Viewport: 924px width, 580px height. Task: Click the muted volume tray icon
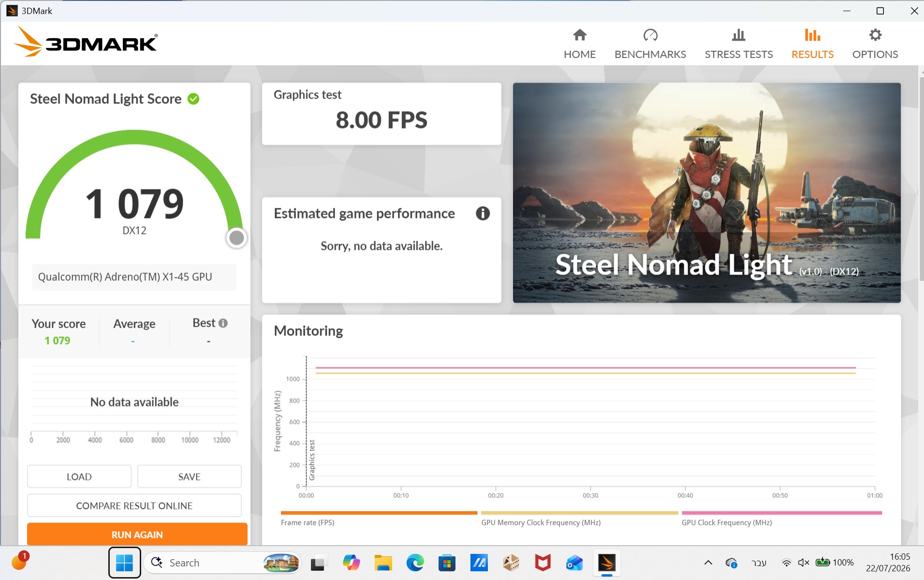click(803, 563)
